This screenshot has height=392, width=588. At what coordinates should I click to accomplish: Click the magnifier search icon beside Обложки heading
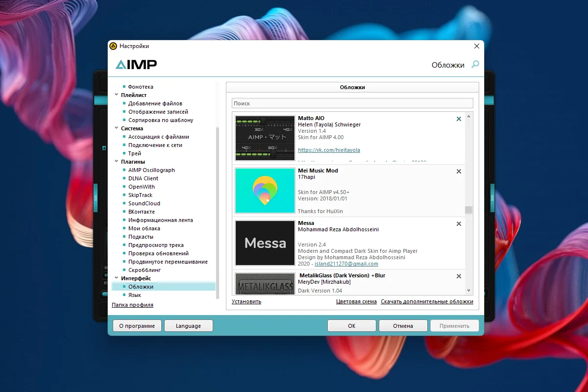tap(475, 64)
